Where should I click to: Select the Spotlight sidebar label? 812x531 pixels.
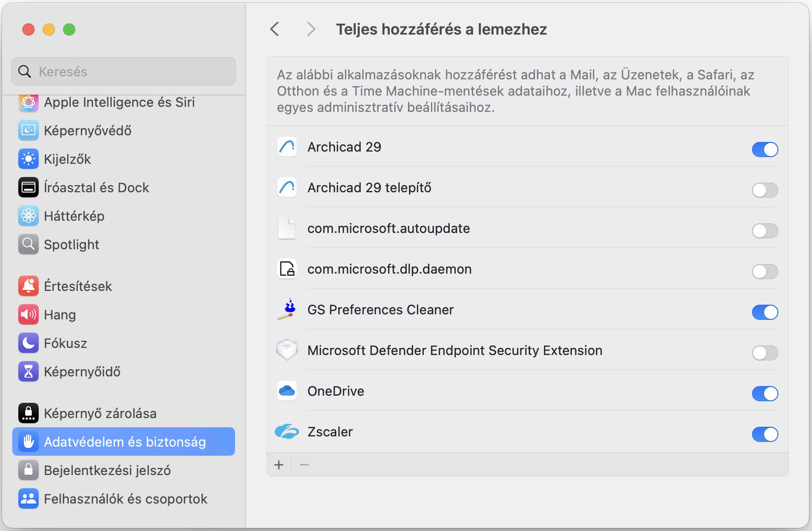[72, 245]
